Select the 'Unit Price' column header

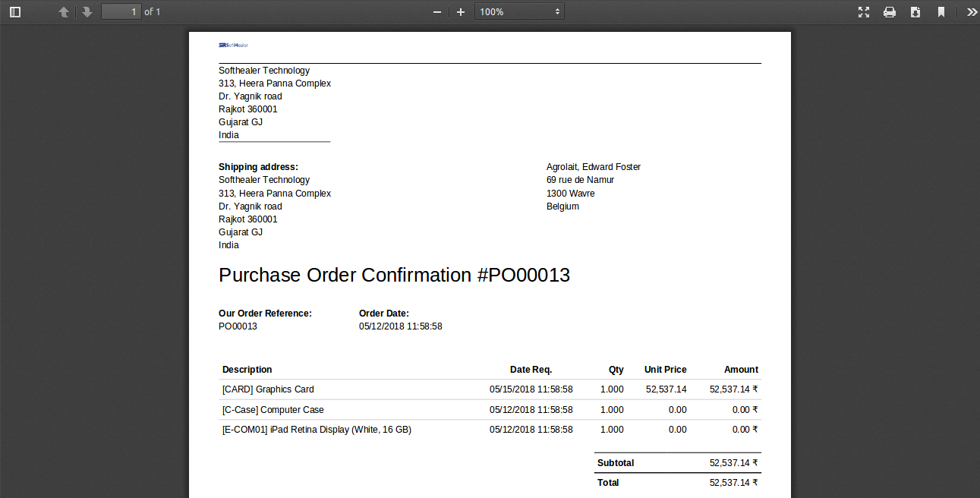(666, 370)
